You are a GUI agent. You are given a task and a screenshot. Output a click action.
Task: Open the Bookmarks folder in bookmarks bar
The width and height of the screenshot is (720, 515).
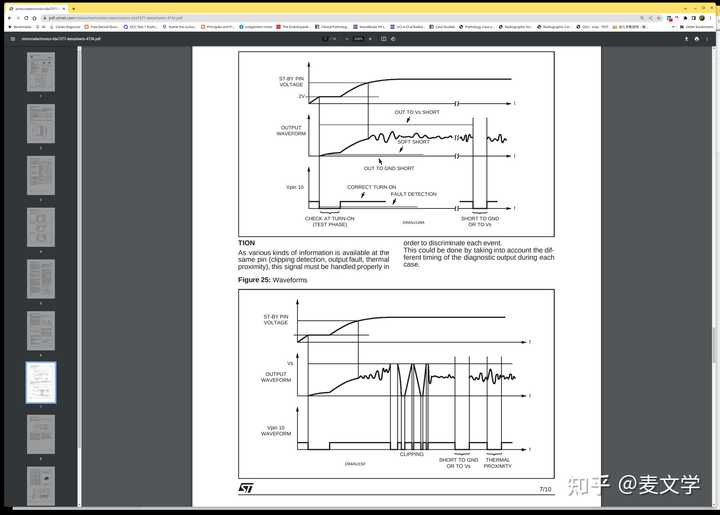click(20, 27)
